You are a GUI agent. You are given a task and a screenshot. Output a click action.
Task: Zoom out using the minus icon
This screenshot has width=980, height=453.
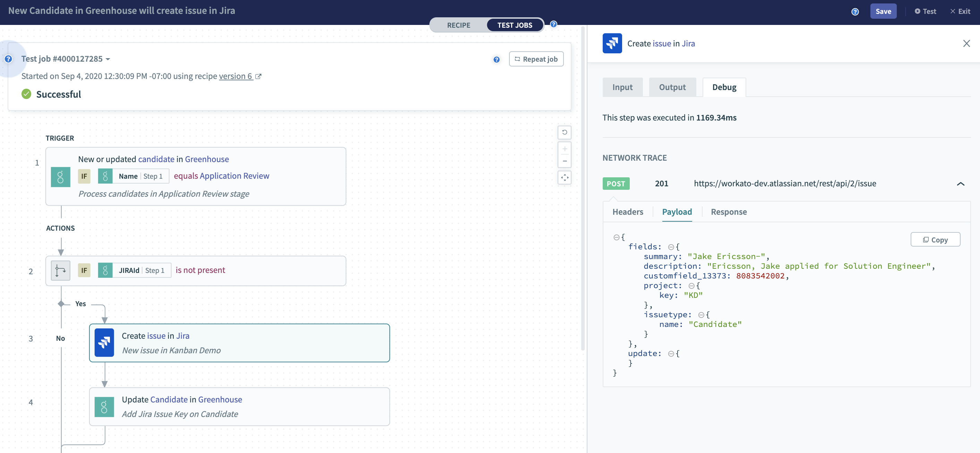565,161
